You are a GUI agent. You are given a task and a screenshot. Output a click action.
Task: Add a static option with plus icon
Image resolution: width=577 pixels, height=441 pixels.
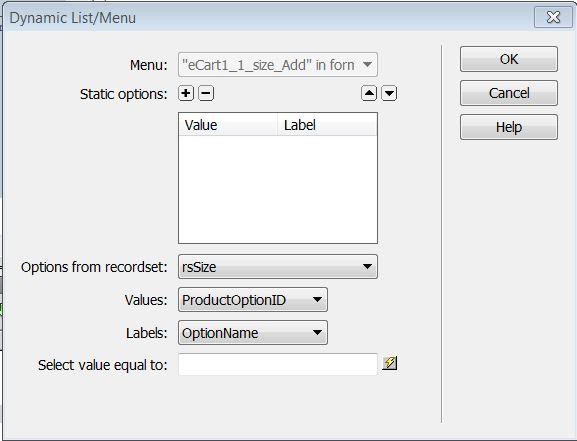click(186, 93)
